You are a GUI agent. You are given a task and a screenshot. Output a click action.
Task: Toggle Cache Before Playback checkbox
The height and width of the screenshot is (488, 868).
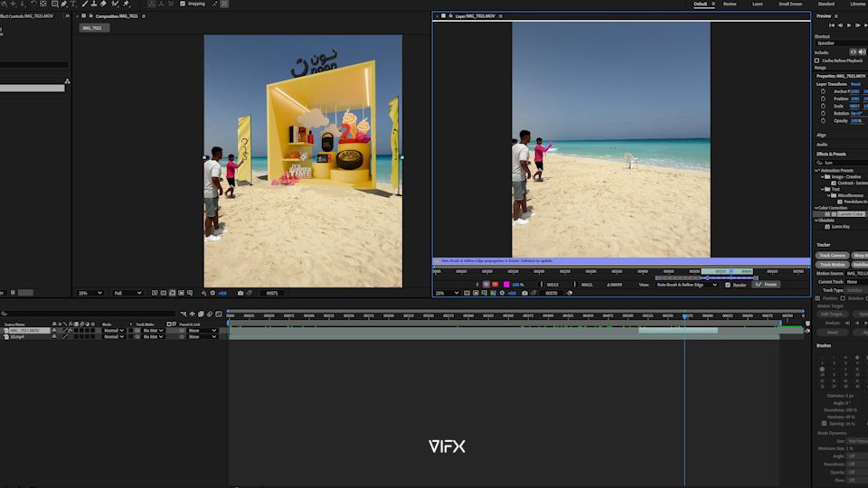coord(817,61)
